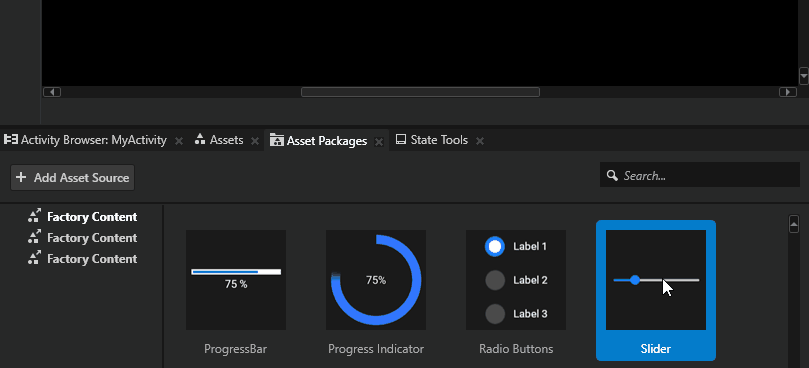The height and width of the screenshot is (368, 809).
Task: Click the Progress Indicator label text
Action: pos(376,349)
